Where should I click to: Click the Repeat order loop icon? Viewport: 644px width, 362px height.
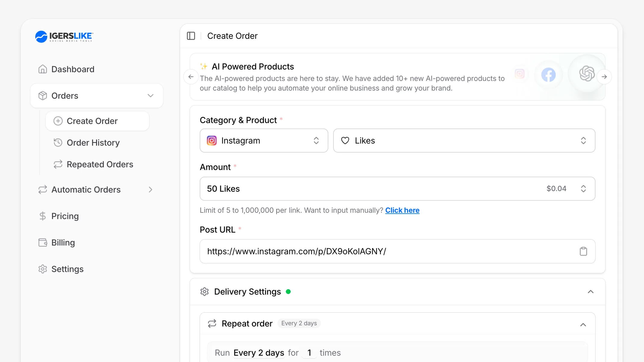[x=212, y=323]
